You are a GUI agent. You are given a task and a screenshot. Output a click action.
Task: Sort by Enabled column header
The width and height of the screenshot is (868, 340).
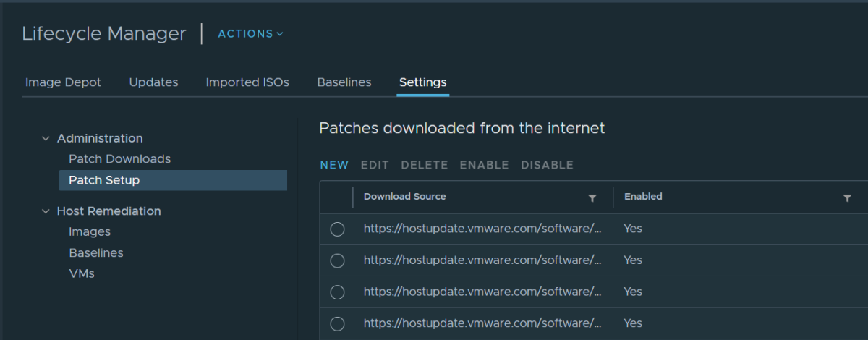(643, 197)
